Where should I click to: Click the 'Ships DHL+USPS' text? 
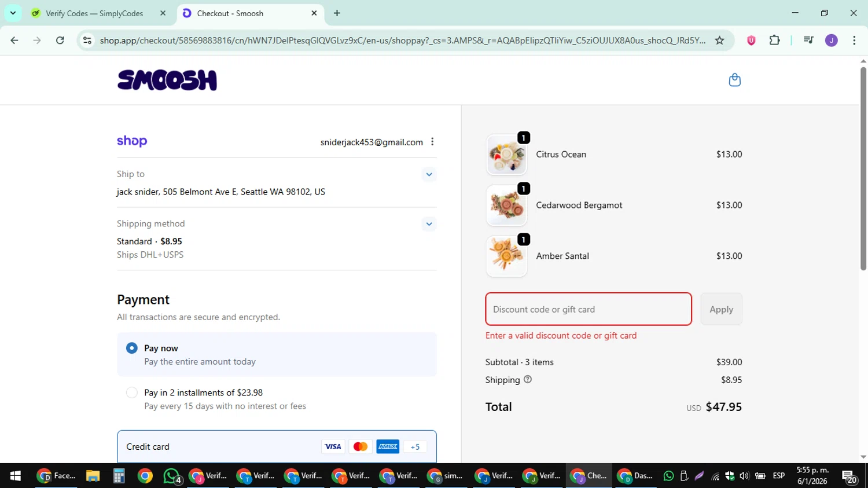point(150,255)
